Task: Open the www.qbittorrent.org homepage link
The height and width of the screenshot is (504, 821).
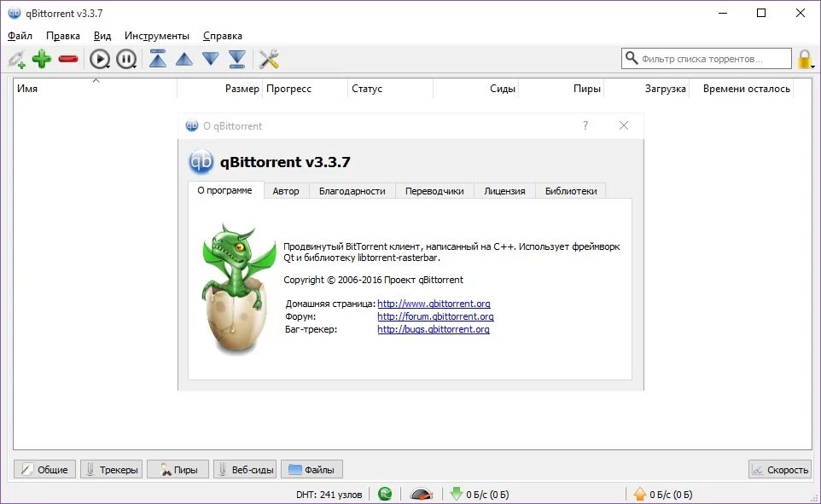Action: 434,304
